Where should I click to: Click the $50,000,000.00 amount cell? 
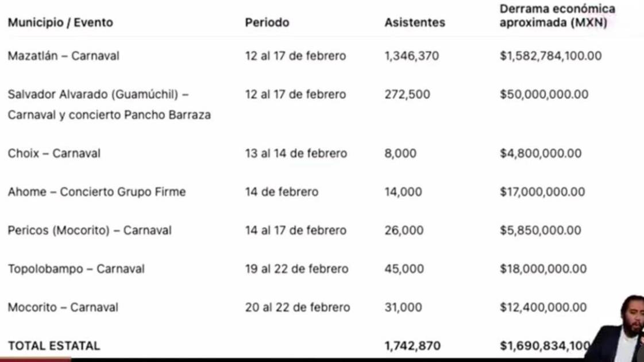(544, 94)
